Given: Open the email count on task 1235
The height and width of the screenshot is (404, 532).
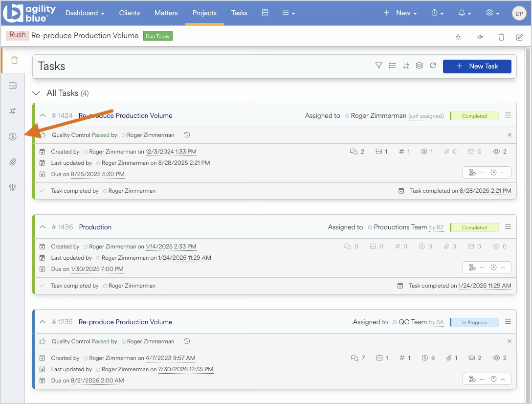Looking at the screenshot, I should [475, 358].
